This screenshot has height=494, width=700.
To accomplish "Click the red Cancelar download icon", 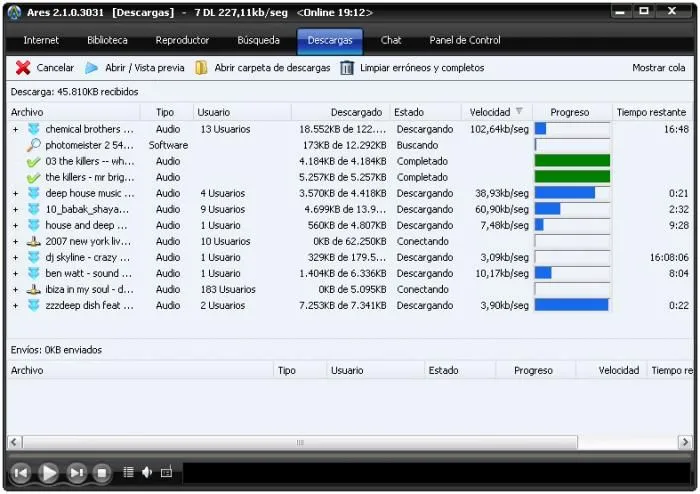I will tap(23, 68).
